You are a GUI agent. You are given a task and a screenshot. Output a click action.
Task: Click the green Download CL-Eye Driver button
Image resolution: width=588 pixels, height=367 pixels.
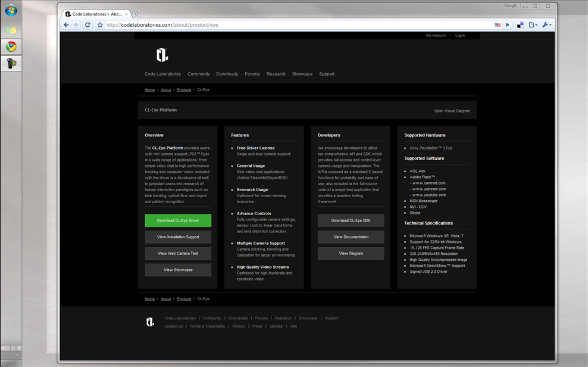point(178,220)
